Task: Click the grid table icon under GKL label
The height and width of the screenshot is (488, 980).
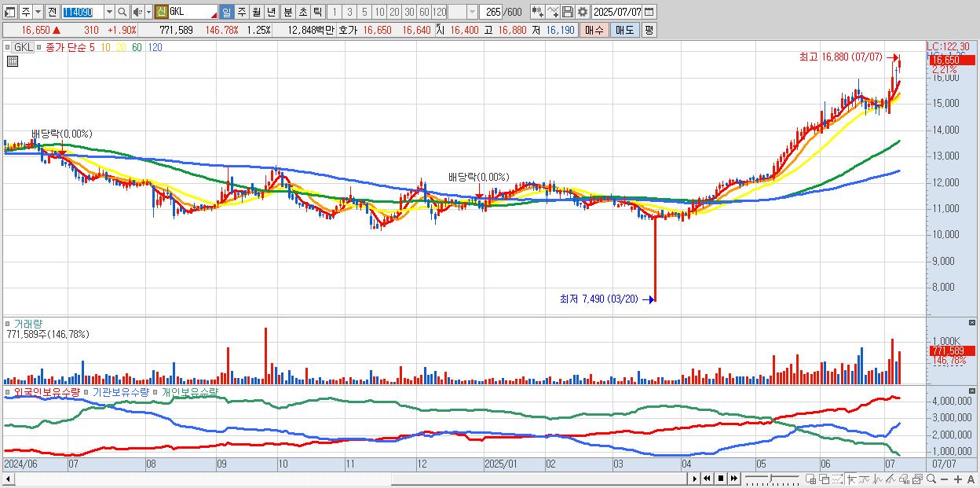Action: pyautogui.click(x=12, y=61)
